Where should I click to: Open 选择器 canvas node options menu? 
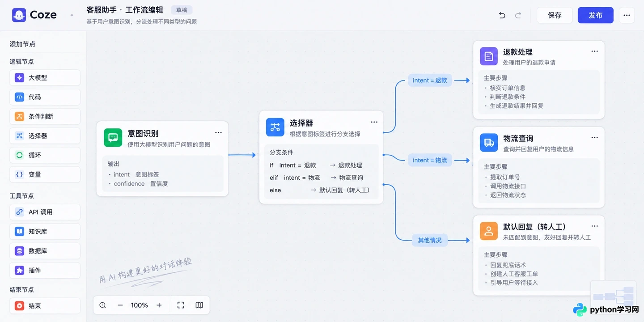374,122
